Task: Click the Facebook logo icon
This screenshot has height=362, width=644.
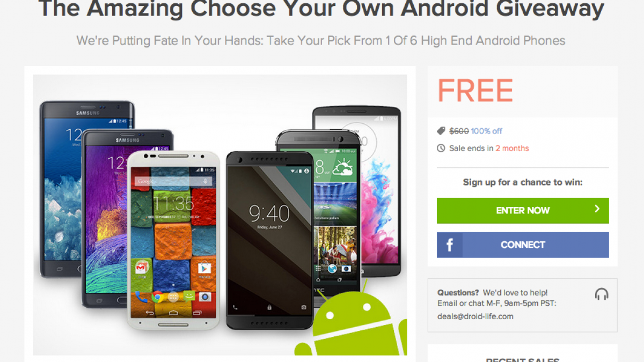Action: coord(450,245)
